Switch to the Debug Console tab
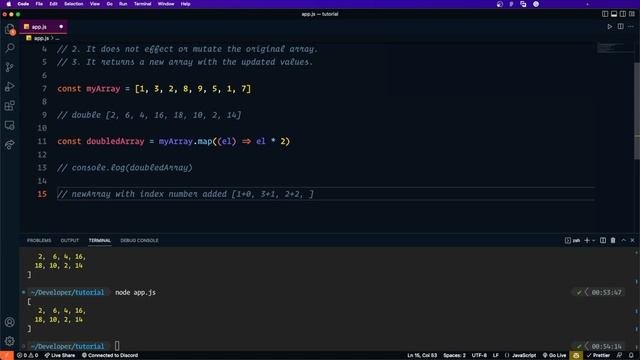Viewport: 640px width, 360px height. (139, 240)
